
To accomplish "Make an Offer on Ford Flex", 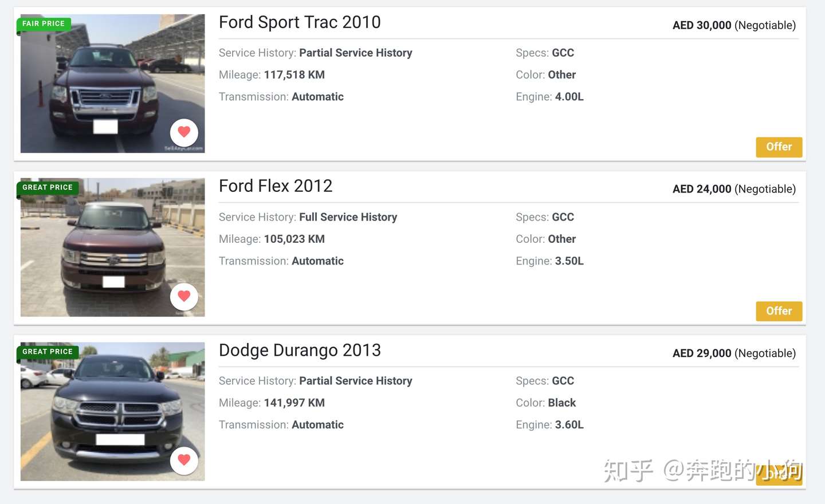I will coord(779,311).
